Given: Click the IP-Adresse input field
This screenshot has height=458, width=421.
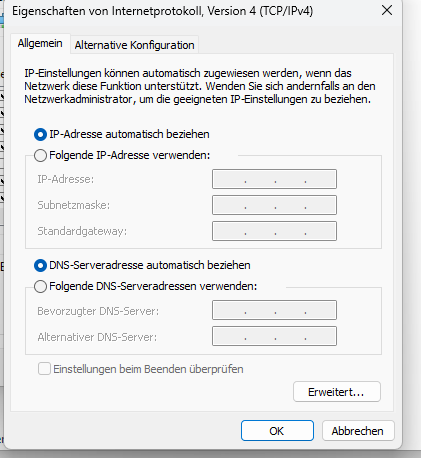Looking at the screenshot, I should click(274, 179).
